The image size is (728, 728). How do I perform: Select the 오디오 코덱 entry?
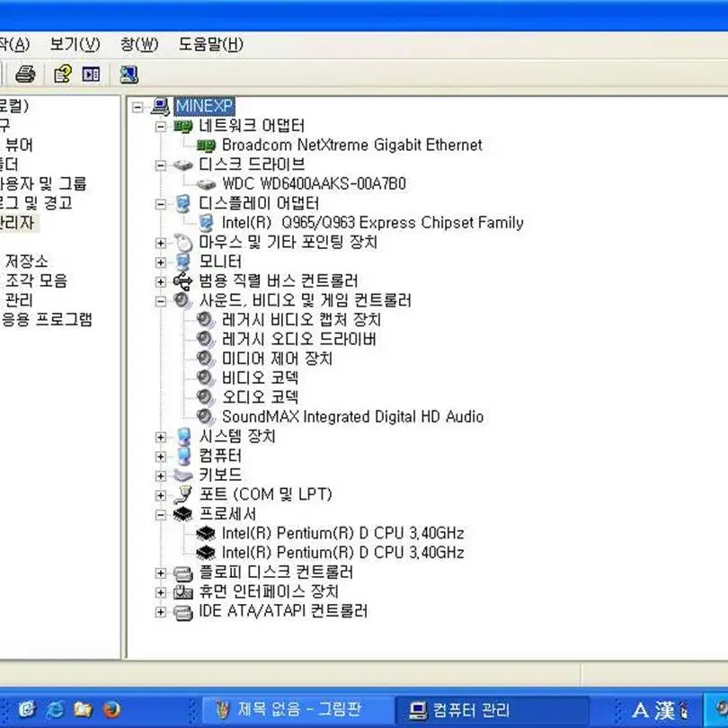coord(260,397)
